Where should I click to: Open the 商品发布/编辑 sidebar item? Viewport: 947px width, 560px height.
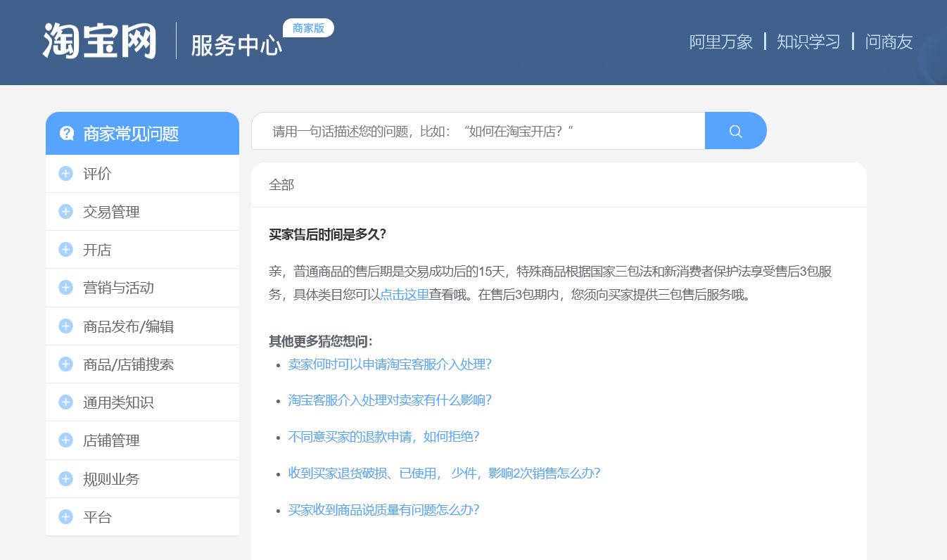click(x=142, y=326)
